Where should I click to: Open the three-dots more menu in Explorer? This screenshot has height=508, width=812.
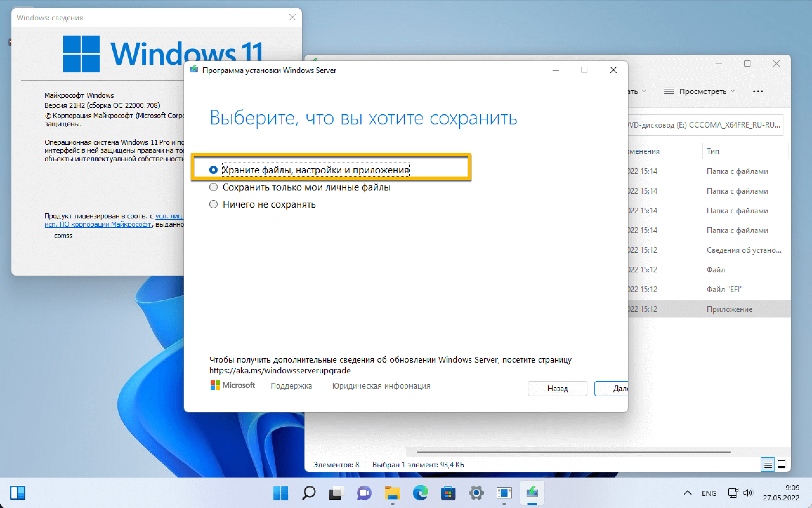pos(758,91)
